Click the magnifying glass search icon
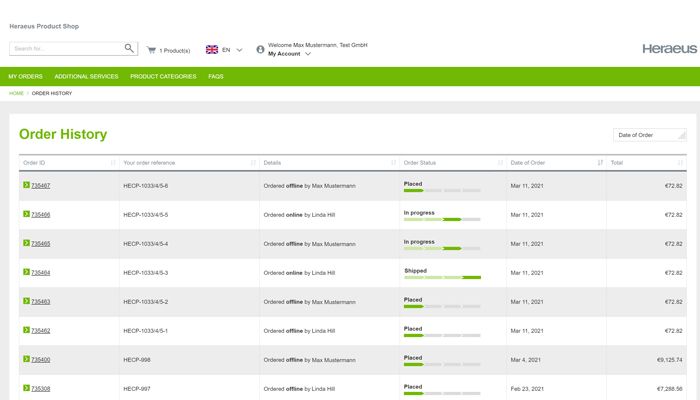 [129, 48]
